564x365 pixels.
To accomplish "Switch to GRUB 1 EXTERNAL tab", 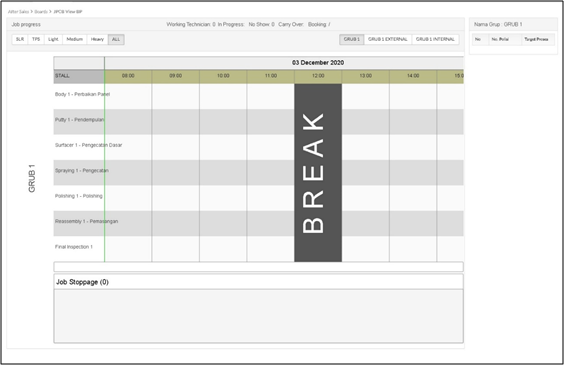I will (x=388, y=39).
